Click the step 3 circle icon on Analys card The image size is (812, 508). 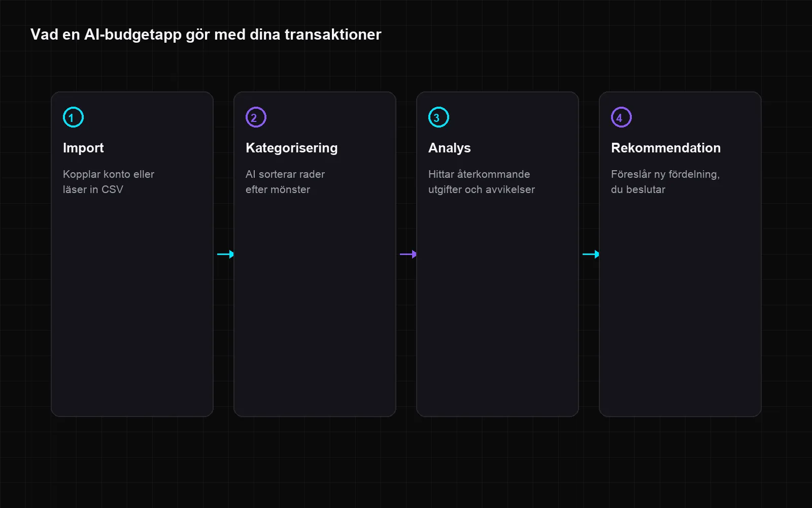pos(438,117)
